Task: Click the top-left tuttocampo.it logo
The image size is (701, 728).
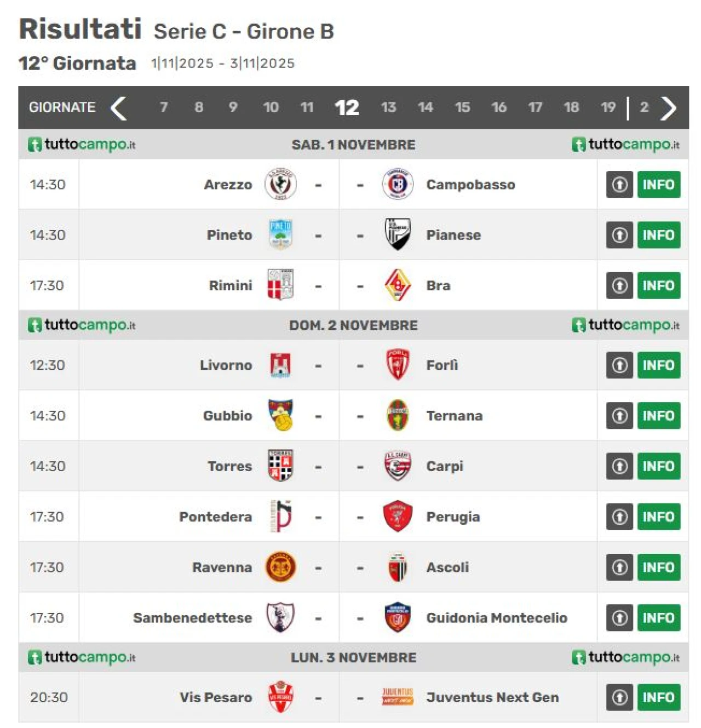Action: point(82,145)
